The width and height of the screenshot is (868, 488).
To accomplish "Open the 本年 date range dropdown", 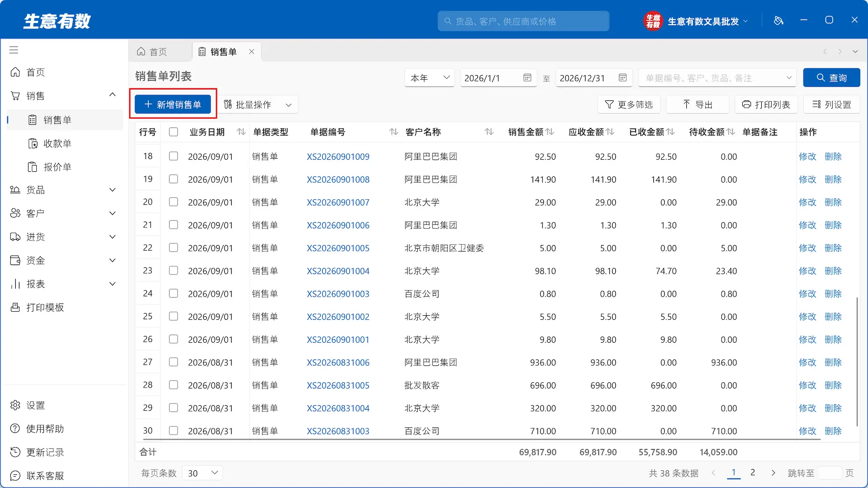I will (x=429, y=78).
